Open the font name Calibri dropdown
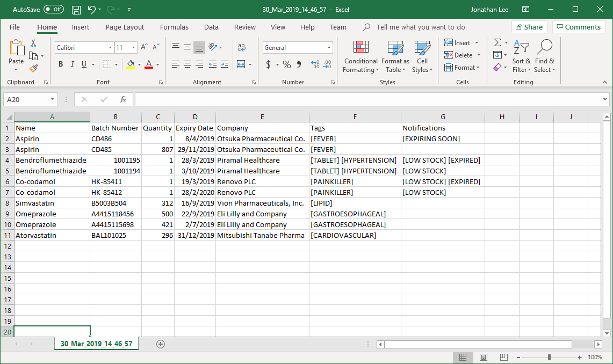Screen dimensions: 613x364 click(x=110, y=48)
